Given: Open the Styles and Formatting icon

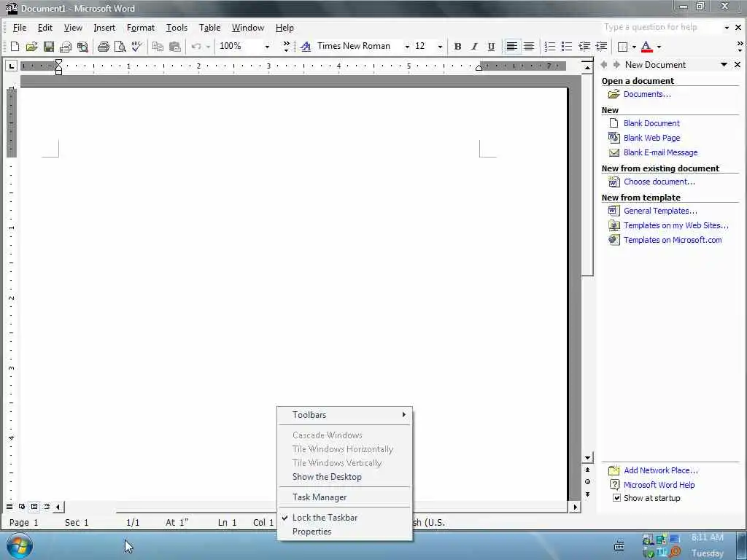Looking at the screenshot, I should click(306, 46).
